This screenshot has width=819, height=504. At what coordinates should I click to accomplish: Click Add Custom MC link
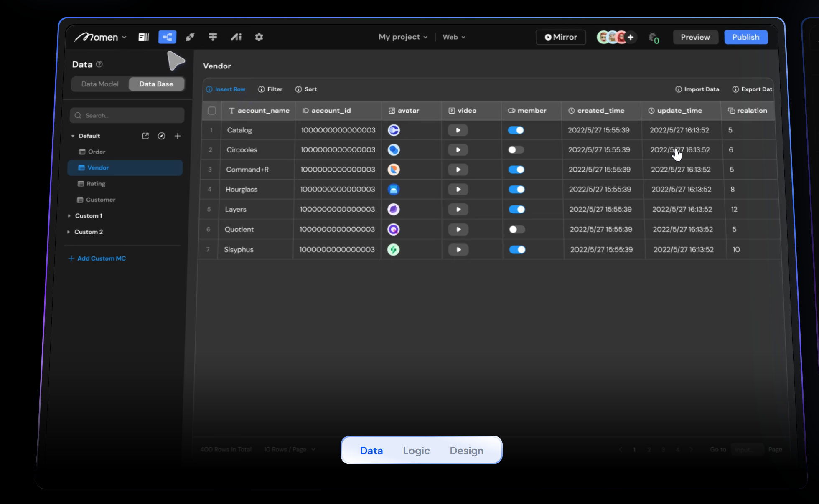(x=97, y=258)
